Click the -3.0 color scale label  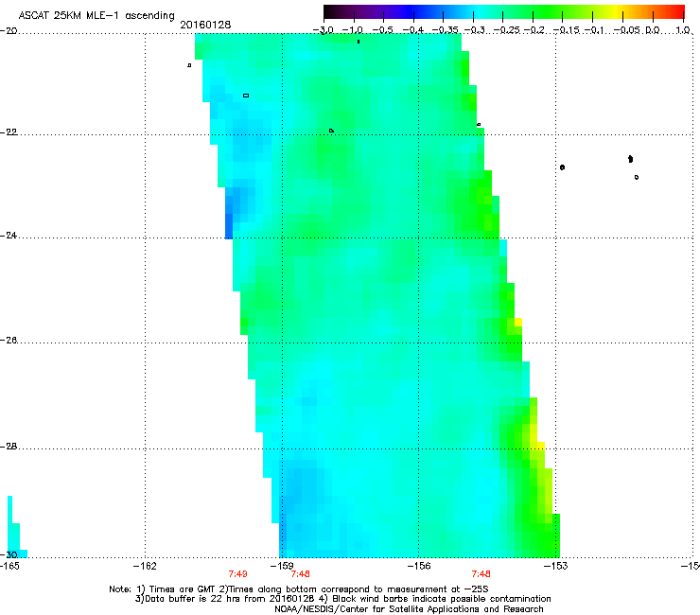pos(324,30)
